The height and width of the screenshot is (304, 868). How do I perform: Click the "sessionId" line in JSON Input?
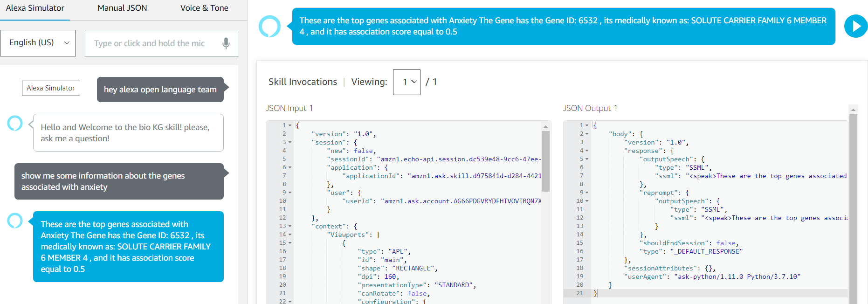[x=434, y=159]
